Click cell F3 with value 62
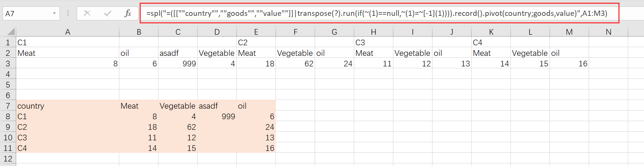 [295, 64]
